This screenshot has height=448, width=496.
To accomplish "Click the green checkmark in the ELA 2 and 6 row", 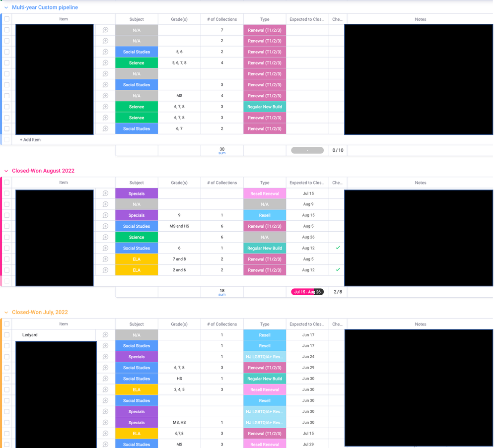I will coord(337,270).
